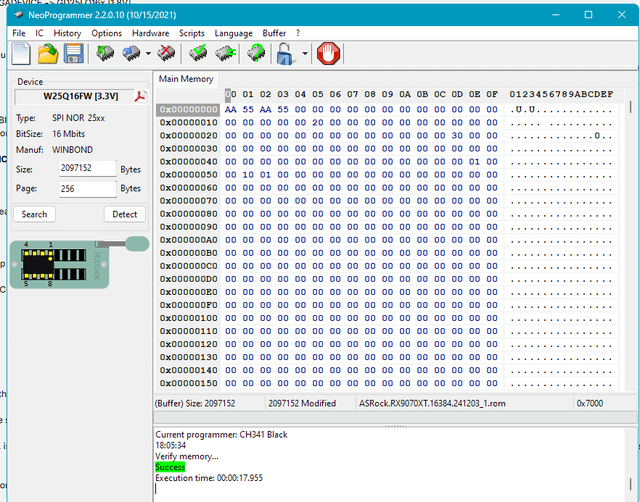
Task: Identify the chip with the question mark icon
Action: [256, 53]
